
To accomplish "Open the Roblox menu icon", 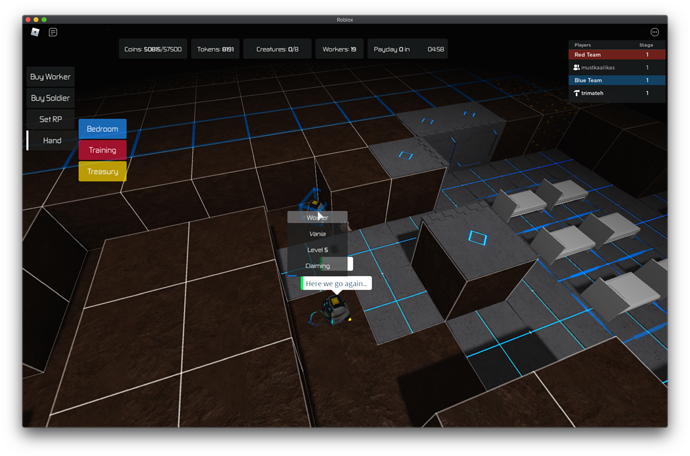I will click(35, 32).
